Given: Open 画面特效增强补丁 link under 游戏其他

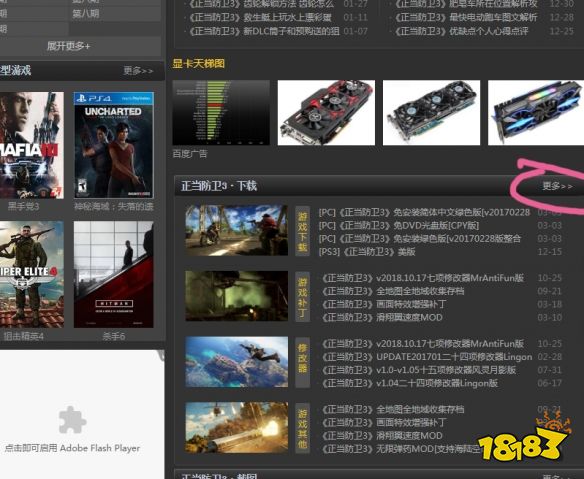Looking at the screenshot, I should click(384, 423).
